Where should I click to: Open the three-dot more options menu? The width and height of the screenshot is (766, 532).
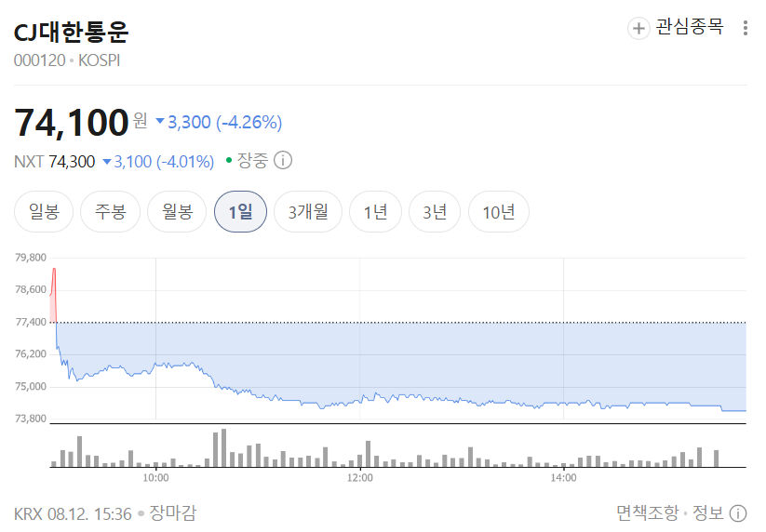pos(745,28)
